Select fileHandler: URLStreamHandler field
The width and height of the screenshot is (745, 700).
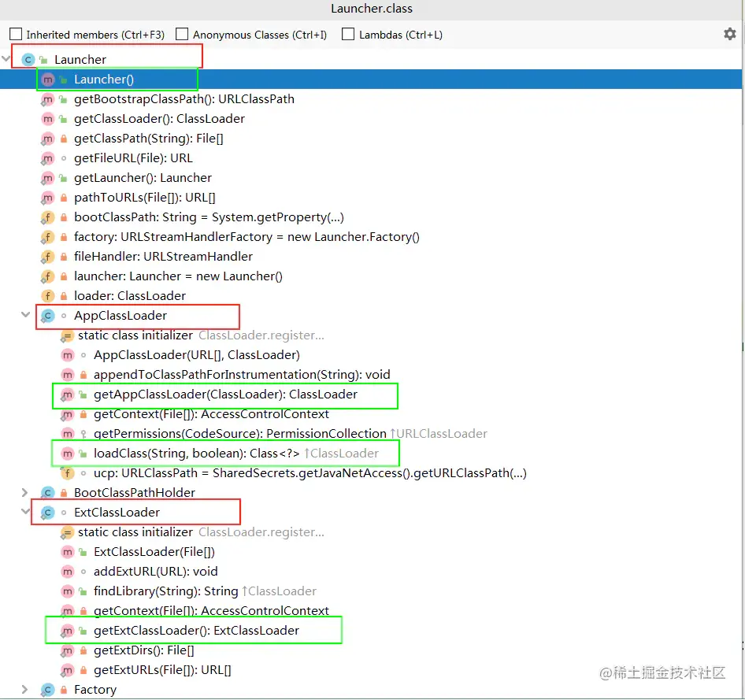(x=164, y=257)
